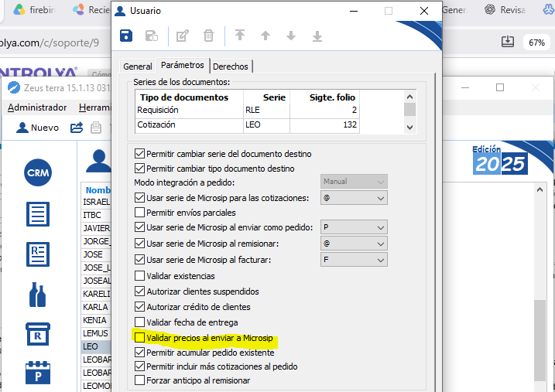Switch to the Derechos tab
This screenshot has width=555, height=392.
click(231, 66)
